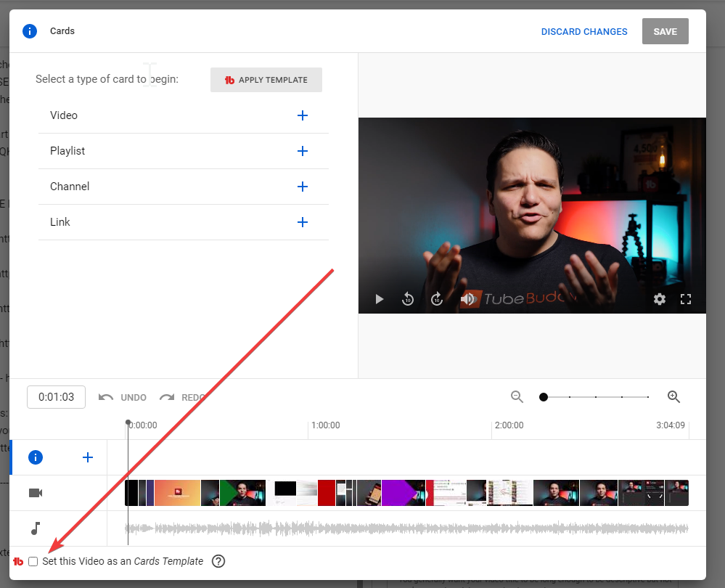Click the plus icon beside Channel

coord(303,187)
